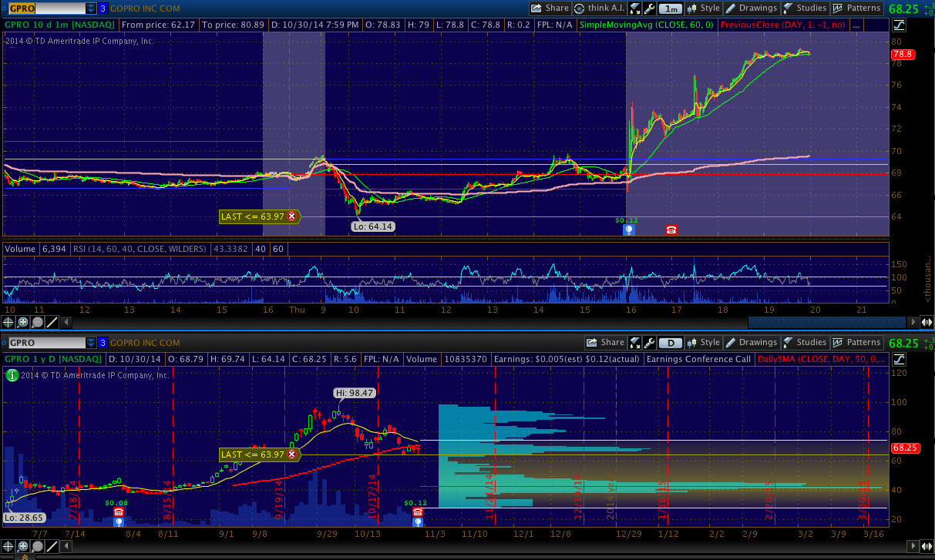Select the line drawing tool under upper chart

pos(53,323)
